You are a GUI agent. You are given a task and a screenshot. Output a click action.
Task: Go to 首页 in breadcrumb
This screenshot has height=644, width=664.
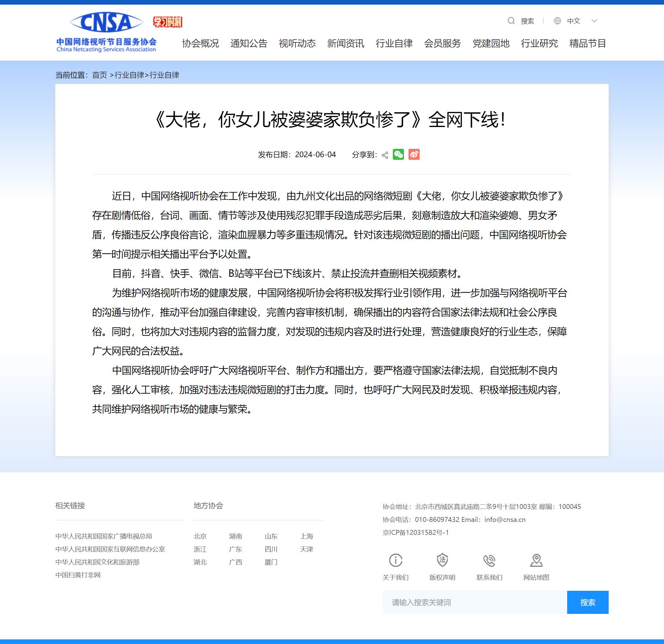click(x=100, y=75)
